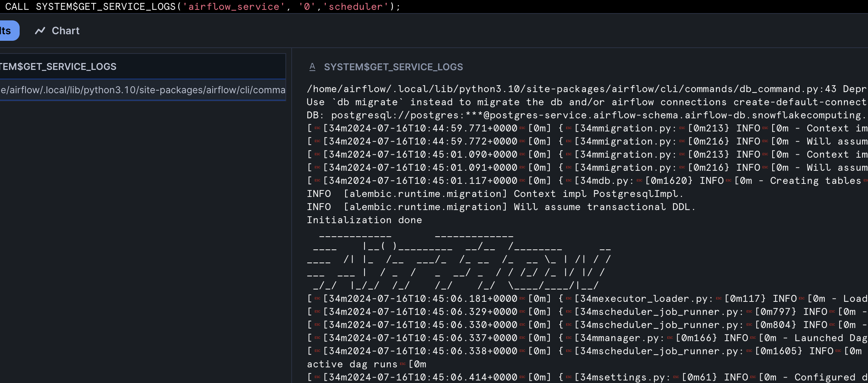Screen dimensions: 868x383
Task: Select the Results tab at far left
Action: (x=7, y=31)
